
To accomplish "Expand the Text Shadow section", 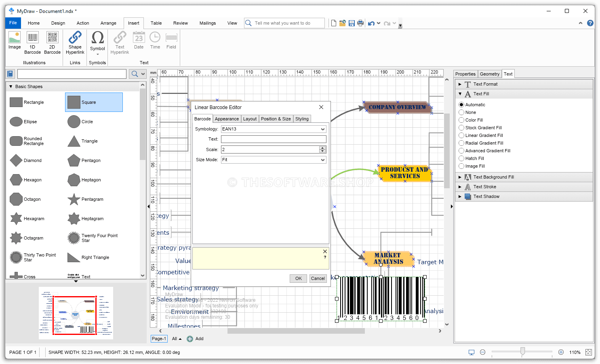I will 460,196.
